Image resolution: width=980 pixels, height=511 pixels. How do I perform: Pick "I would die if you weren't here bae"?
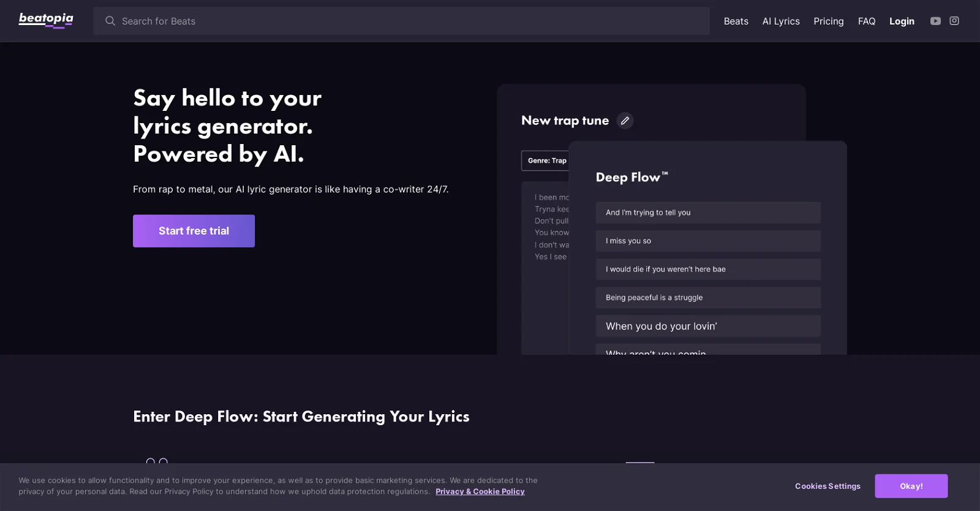(x=707, y=269)
